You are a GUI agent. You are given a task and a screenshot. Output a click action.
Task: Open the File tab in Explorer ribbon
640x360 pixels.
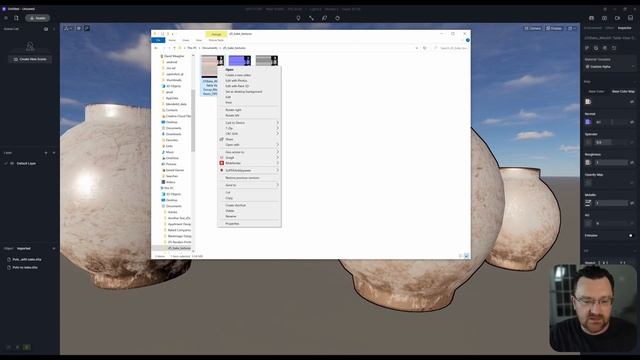[158, 40]
